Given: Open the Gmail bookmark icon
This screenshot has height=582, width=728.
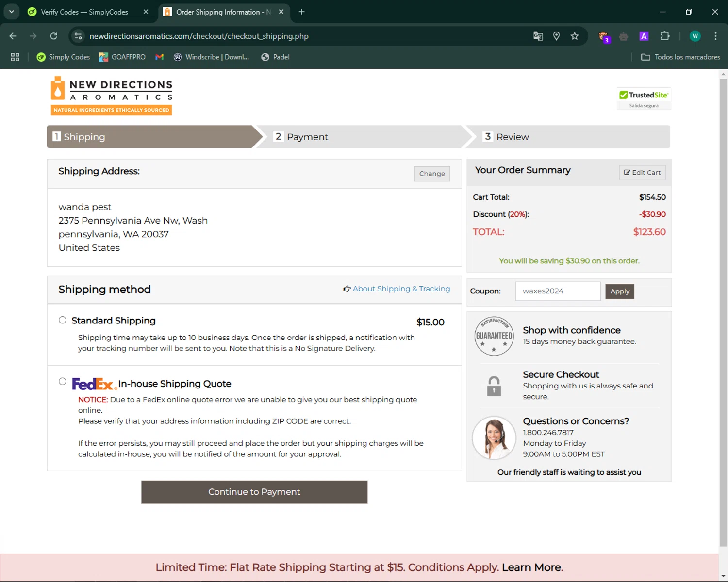Looking at the screenshot, I should click(x=159, y=57).
